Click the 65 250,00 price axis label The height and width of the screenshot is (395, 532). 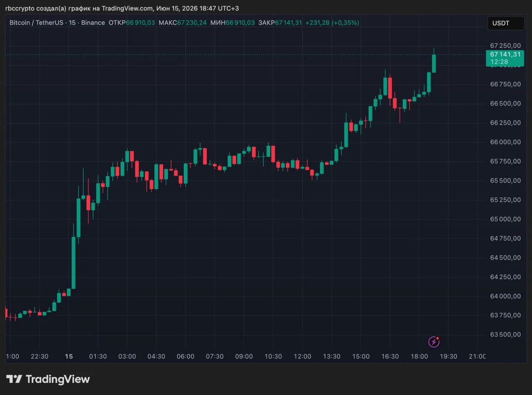tap(505, 200)
